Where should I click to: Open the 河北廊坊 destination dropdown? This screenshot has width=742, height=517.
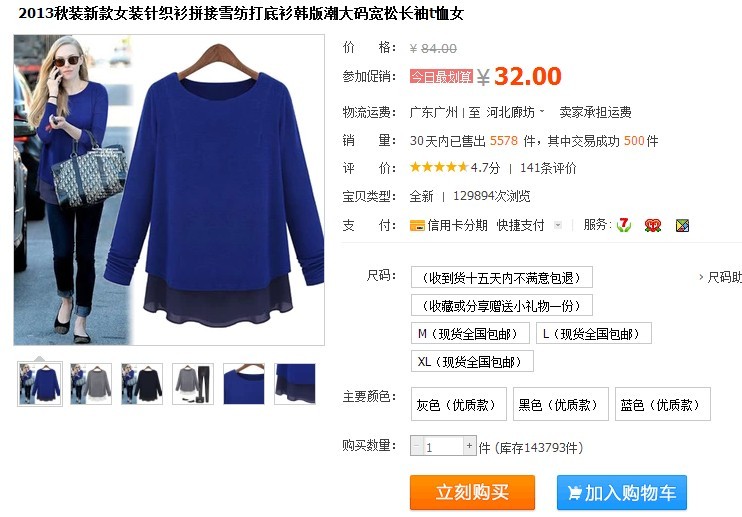point(515,113)
